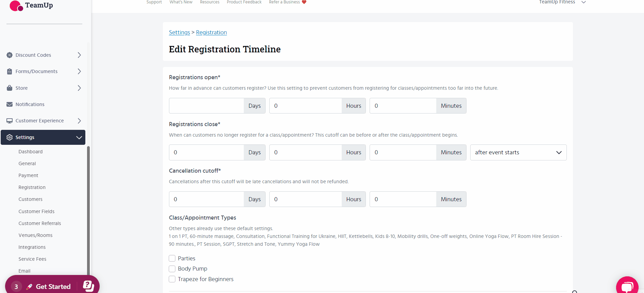Open the chat bubble widget
Screen dimensions: 644x293
point(627,286)
